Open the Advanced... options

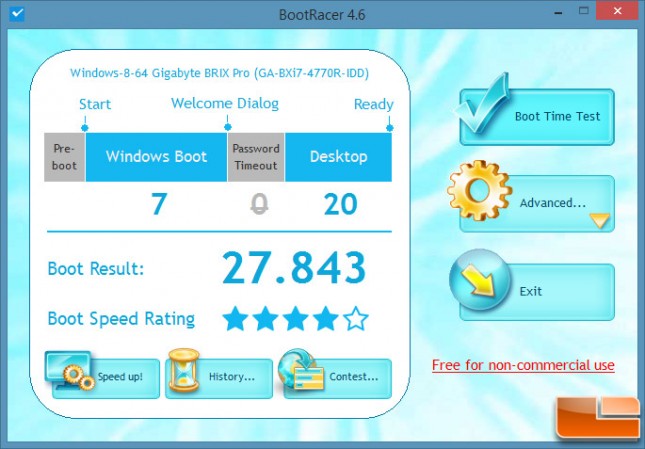[537, 204]
